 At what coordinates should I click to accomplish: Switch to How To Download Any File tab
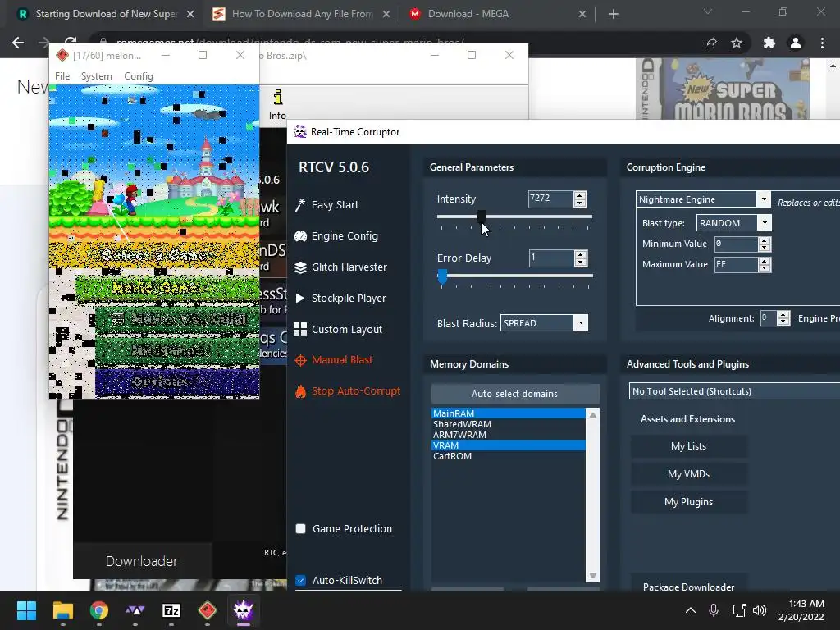coord(301,14)
